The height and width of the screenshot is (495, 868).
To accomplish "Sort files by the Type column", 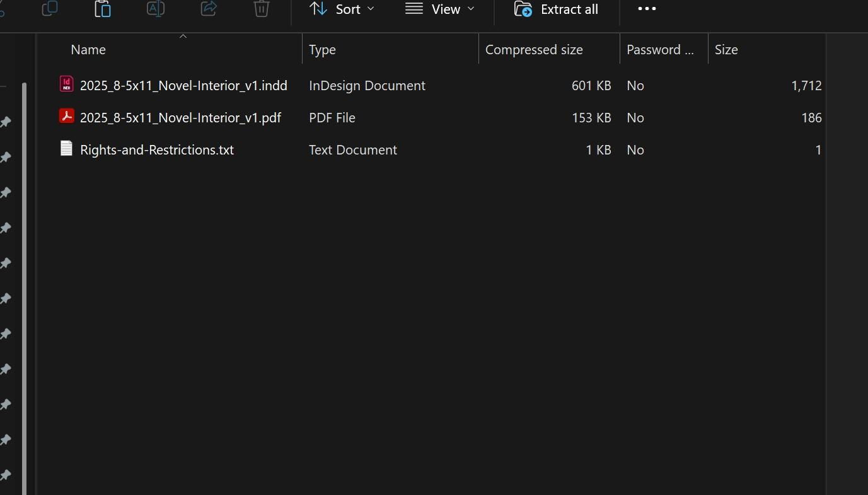I will 322,49.
